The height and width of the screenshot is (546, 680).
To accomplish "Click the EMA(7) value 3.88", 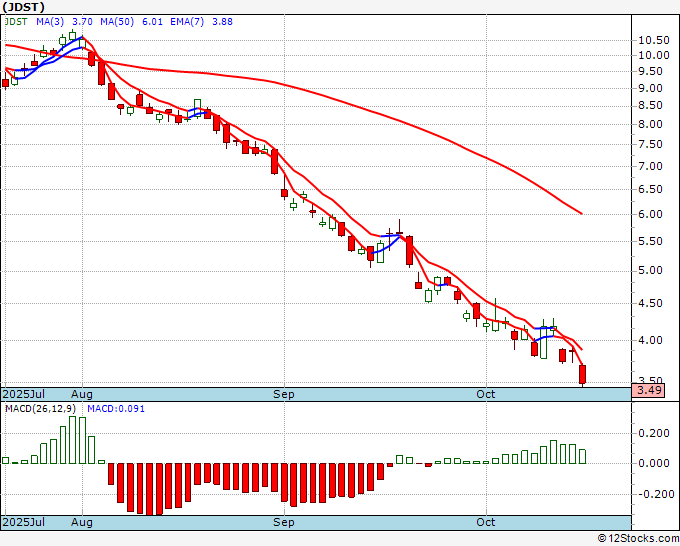I will [x=222, y=22].
